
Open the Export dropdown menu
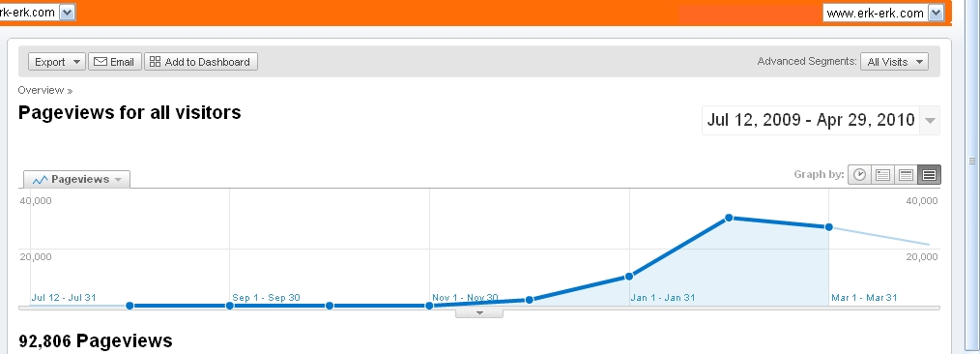tap(56, 61)
